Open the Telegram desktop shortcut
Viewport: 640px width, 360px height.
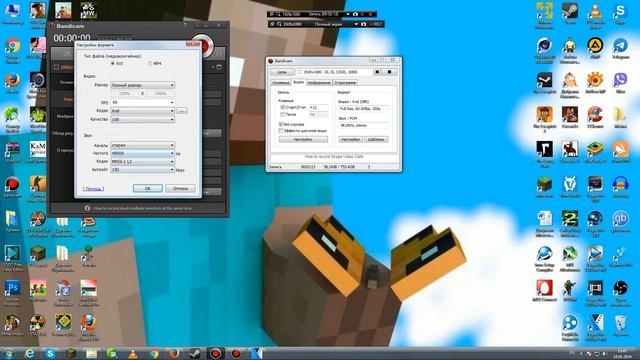click(620, 47)
